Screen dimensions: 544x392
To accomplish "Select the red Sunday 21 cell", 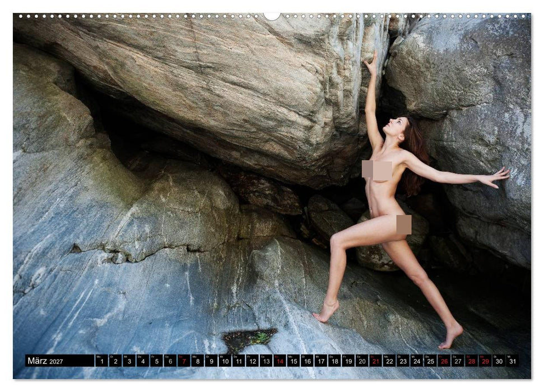I will tap(376, 361).
